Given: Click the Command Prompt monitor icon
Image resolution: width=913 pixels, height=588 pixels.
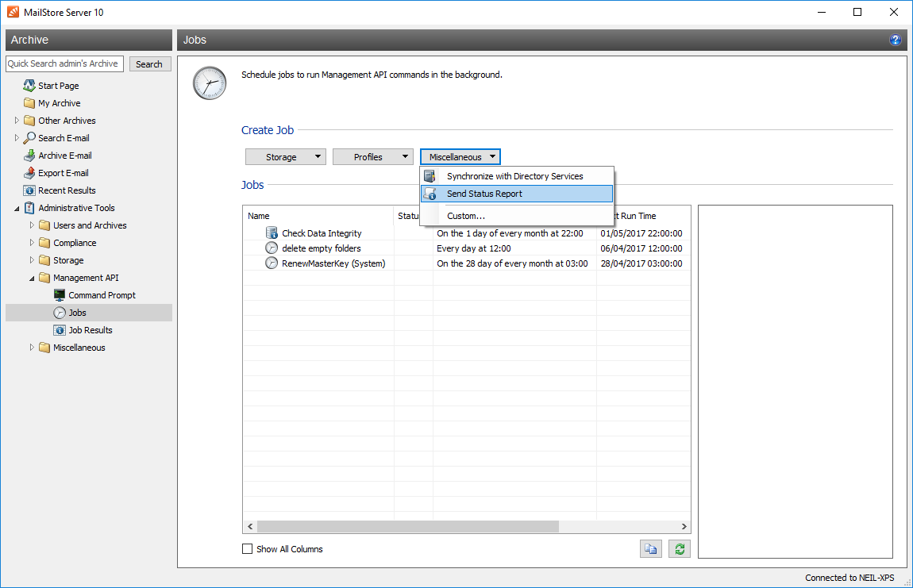Looking at the screenshot, I should click(60, 295).
